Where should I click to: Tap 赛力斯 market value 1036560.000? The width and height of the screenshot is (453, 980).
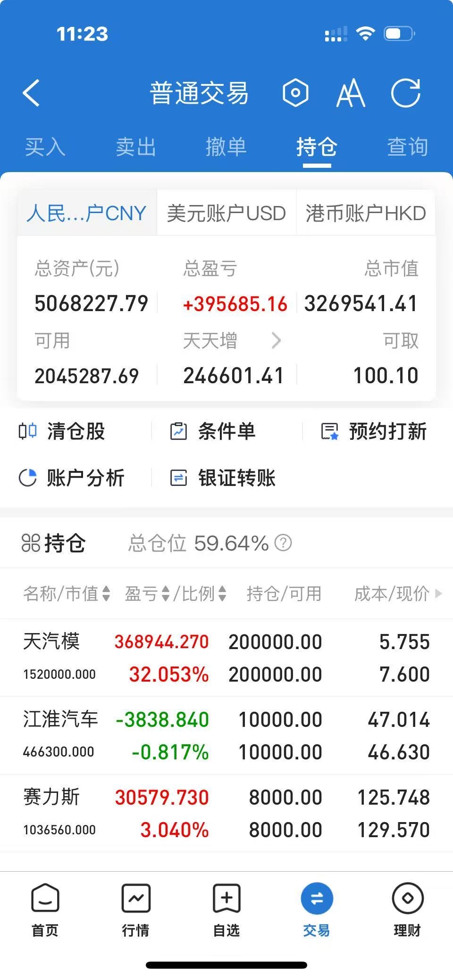(59, 830)
